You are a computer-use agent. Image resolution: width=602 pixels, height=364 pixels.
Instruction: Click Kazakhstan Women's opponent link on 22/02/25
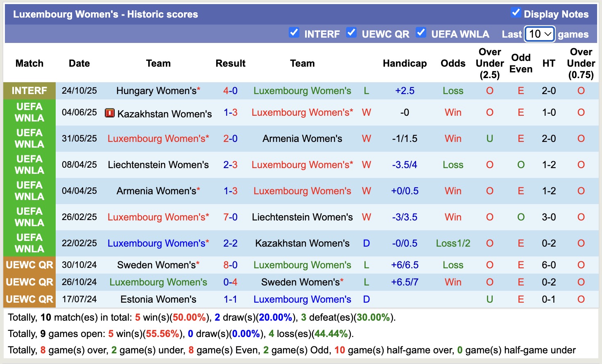[302, 243]
